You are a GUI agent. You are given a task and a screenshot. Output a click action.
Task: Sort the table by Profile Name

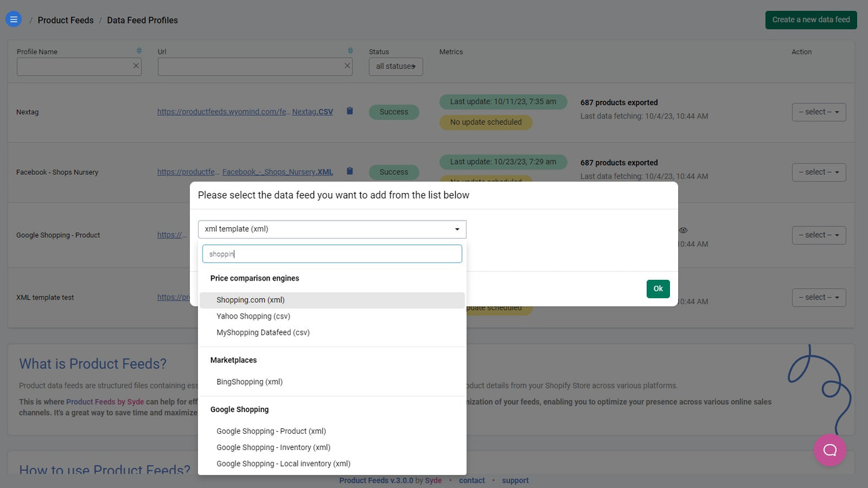pyautogui.click(x=138, y=51)
